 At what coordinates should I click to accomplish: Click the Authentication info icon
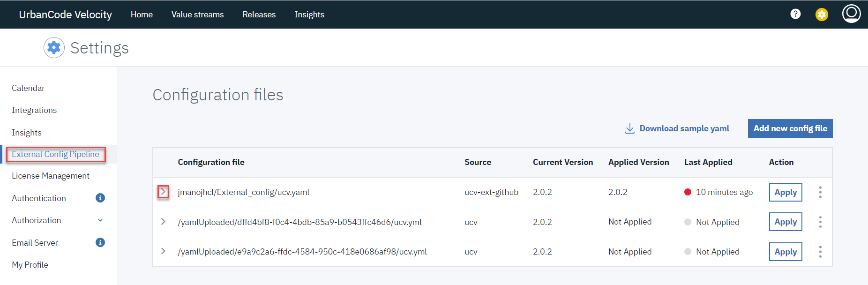pyautogui.click(x=100, y=198)
